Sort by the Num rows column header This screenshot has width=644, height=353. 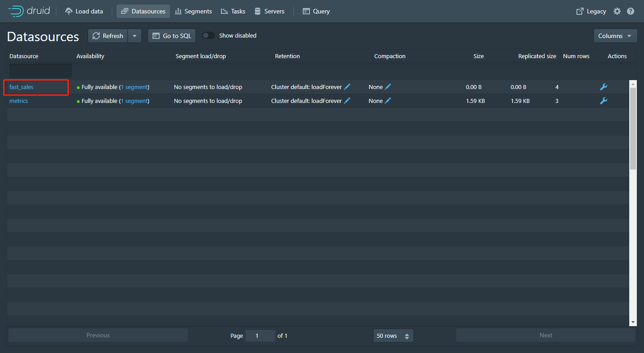(x=576, y=56)
